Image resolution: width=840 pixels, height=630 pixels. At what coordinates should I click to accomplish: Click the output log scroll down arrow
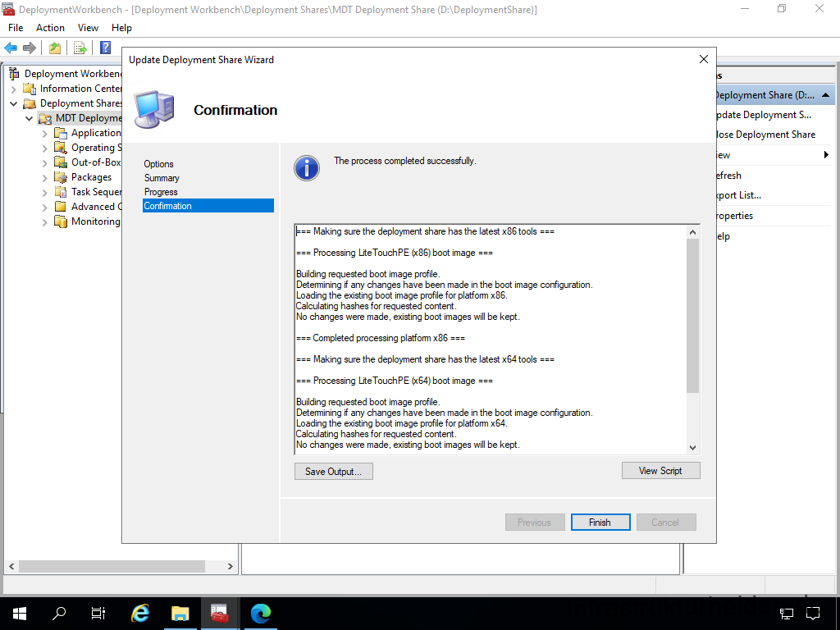tap(692, 447)
